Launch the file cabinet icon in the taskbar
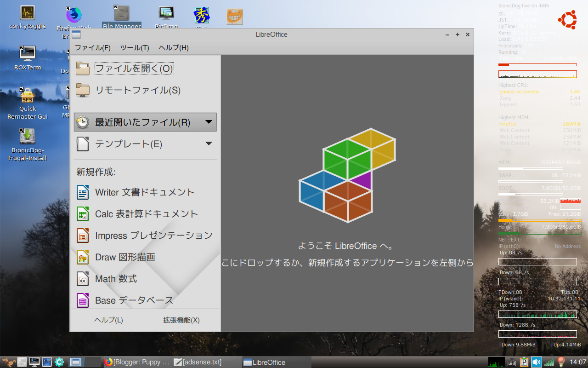 pyautogui.click(x=22, y=362)
